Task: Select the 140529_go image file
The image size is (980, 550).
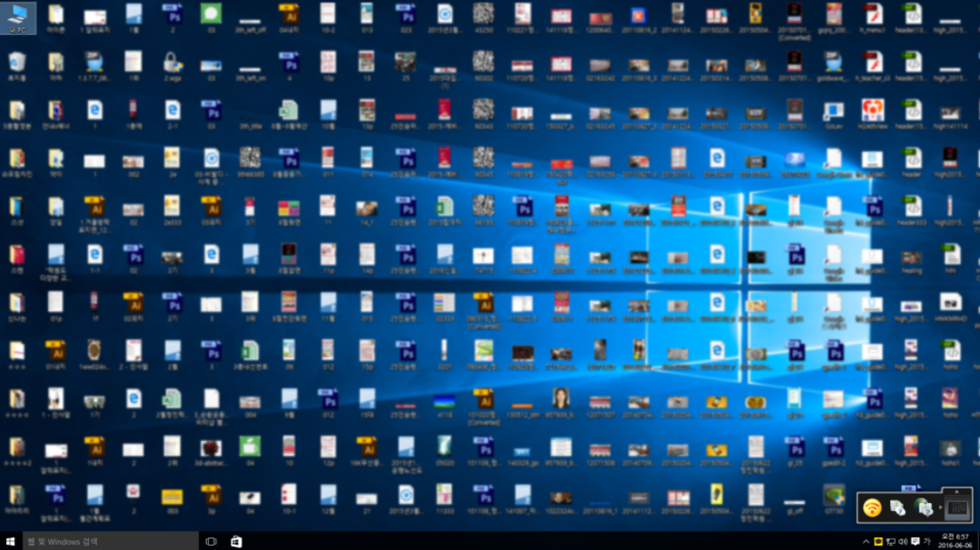Action: [522, 456]
